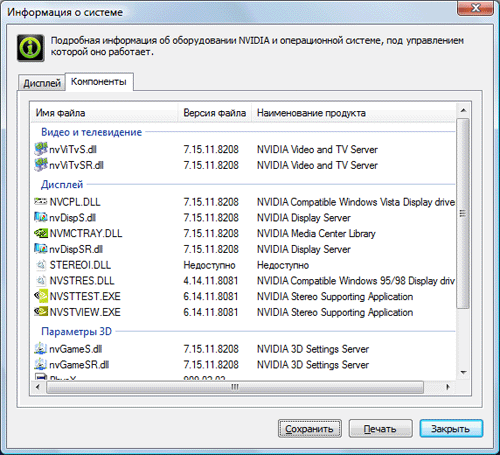Viewport: 500px width, 455px height.
Task: Click version 7.15.11.8208 of NVCPL.DLL
Action: (x=211, y=202)
